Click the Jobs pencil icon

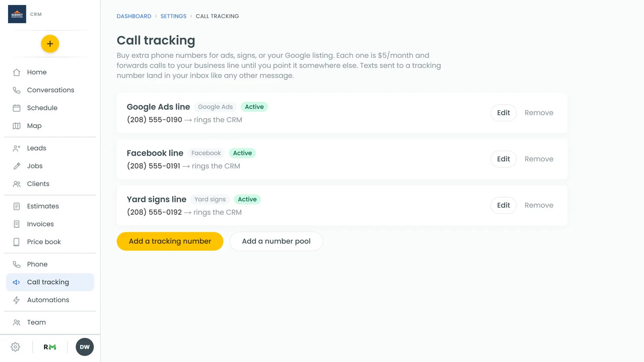[x=17, y=166]
